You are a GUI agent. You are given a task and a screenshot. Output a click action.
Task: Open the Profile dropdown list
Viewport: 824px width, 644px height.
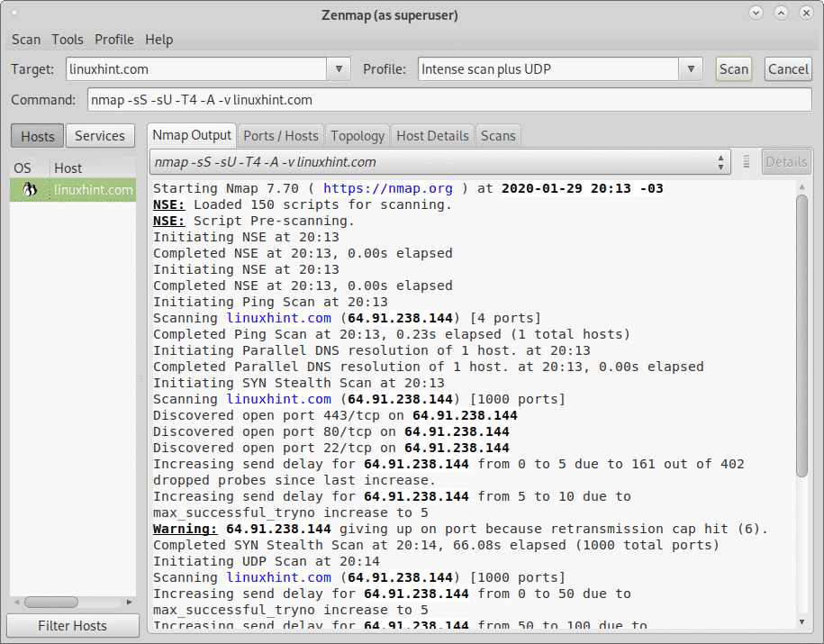coord(691,68)
